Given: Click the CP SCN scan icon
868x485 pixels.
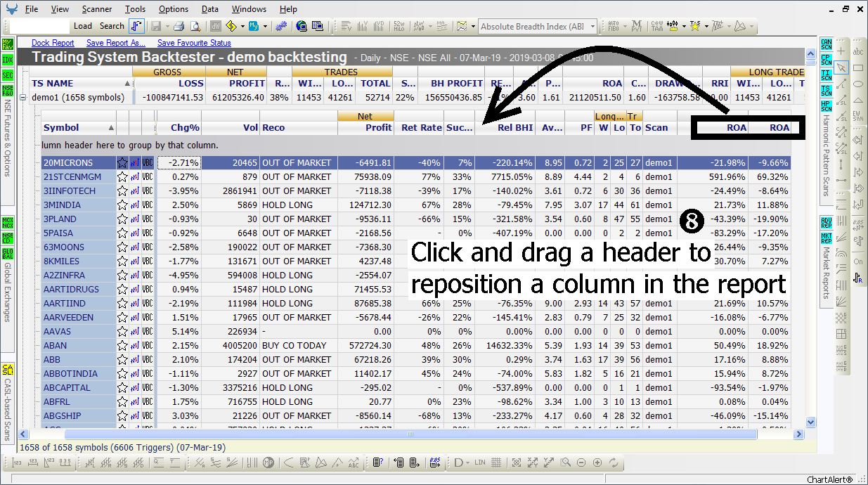Looking at the screenshot, I should [x=826, y=59].
